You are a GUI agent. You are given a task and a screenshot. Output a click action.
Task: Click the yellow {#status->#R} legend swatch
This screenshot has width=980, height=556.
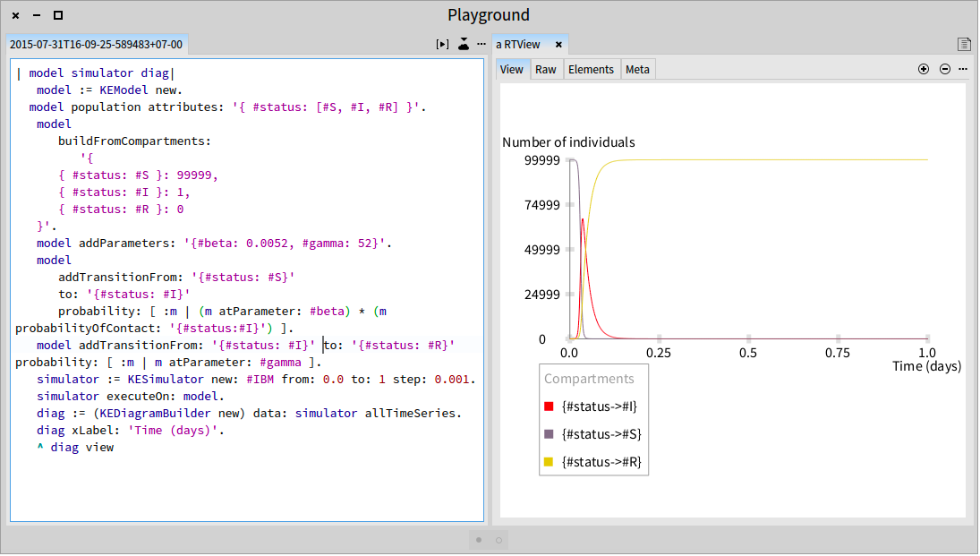(549, 462)
